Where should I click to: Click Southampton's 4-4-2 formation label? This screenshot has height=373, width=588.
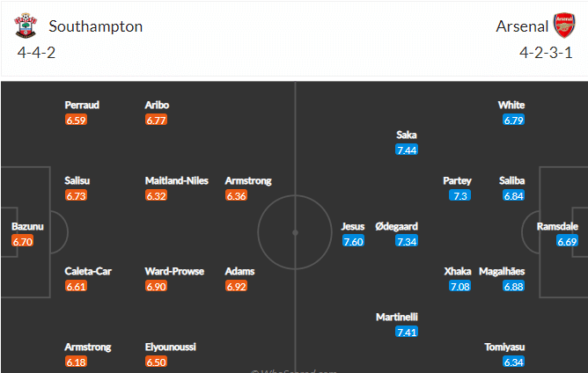36,53
